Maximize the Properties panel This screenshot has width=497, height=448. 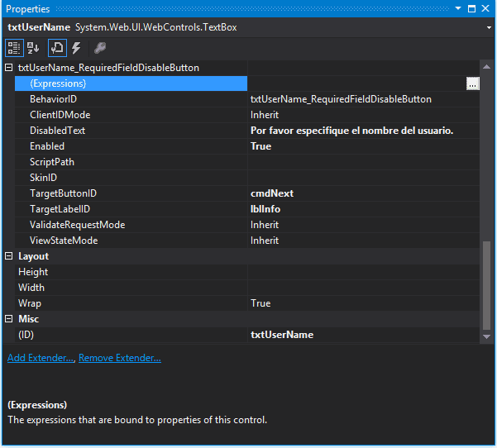(x=471, y=8)
